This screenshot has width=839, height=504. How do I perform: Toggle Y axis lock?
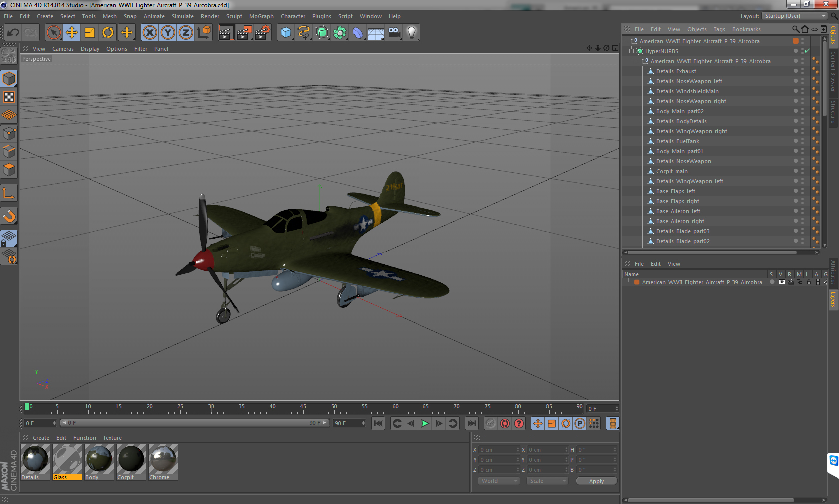(168, 33)
